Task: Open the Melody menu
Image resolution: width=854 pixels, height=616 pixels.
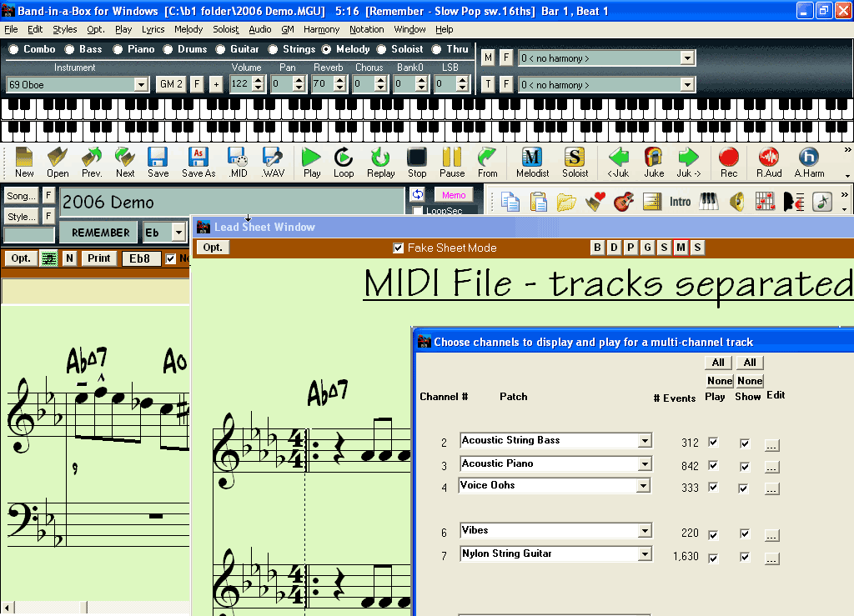Action: pyautogui.click(x=188, y=29)
